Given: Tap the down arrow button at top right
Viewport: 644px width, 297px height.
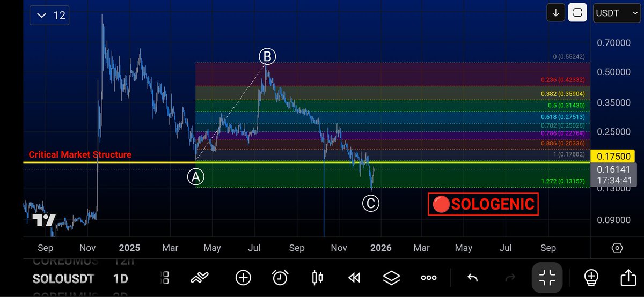Looking at the screenshot, I should [555, 13].
